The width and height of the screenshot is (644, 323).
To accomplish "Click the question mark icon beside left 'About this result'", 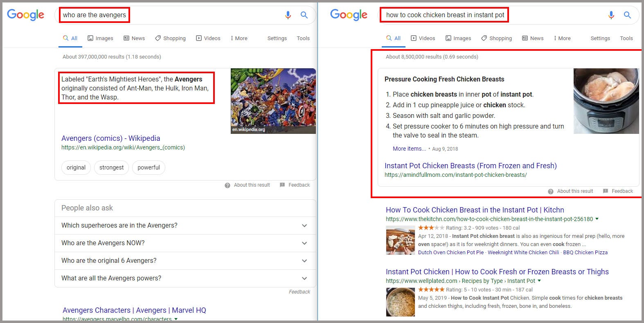I will coord(227,185).
